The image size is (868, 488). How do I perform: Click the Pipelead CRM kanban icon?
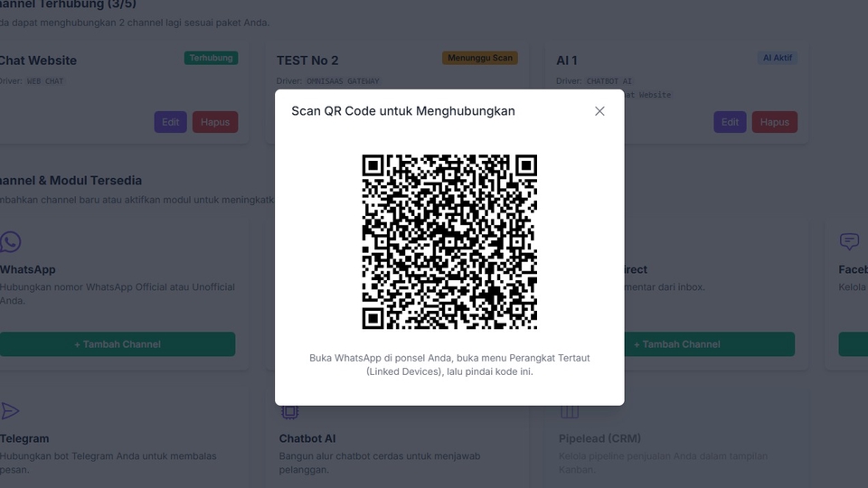point(570,411)
